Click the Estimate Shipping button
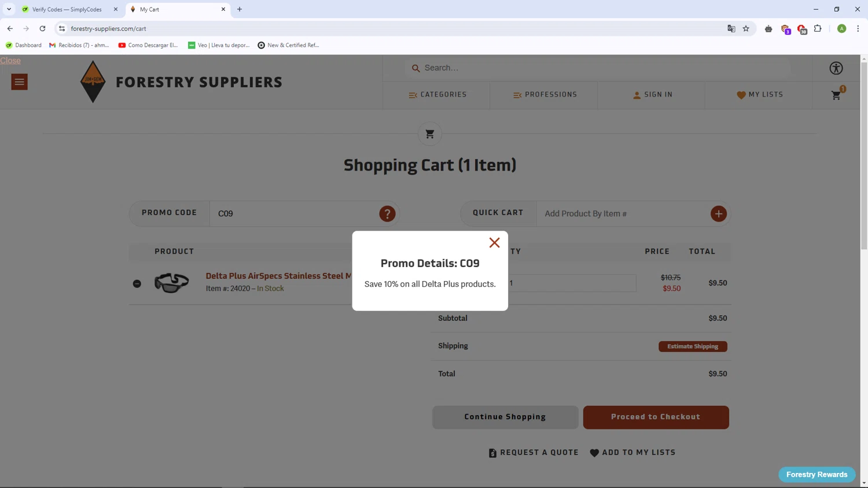This screenshot has width=868, height=488. tap(693, 346)
